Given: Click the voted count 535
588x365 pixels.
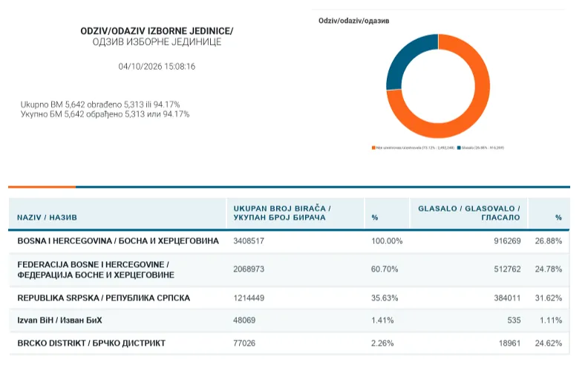Looking at the screenshot, I should (x=514, y=320).
